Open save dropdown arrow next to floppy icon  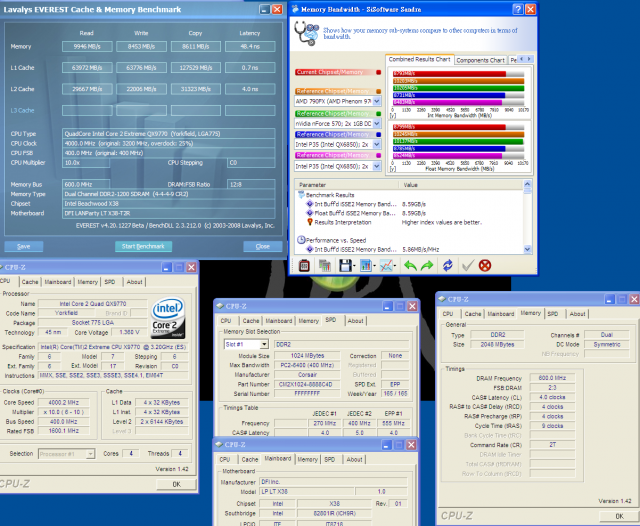(x=354, y=266)
